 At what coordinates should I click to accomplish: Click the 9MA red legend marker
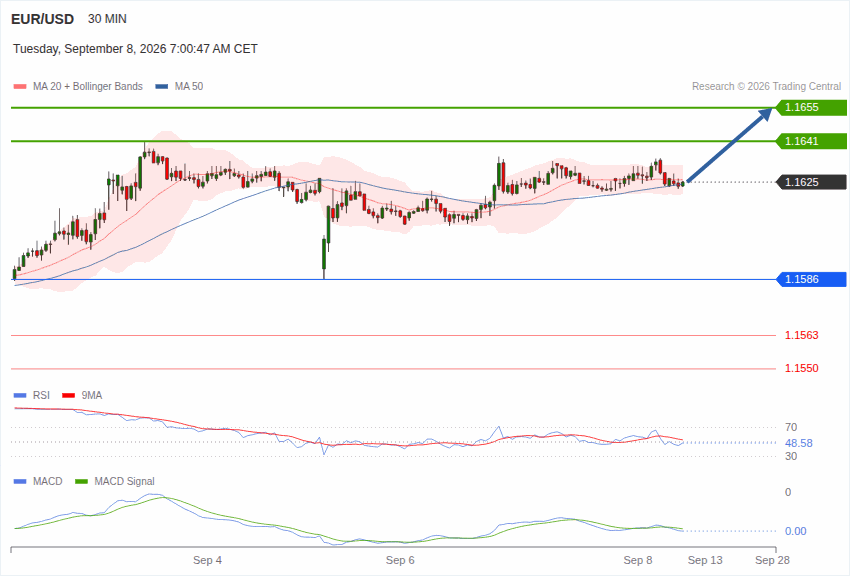coord(69,396)
